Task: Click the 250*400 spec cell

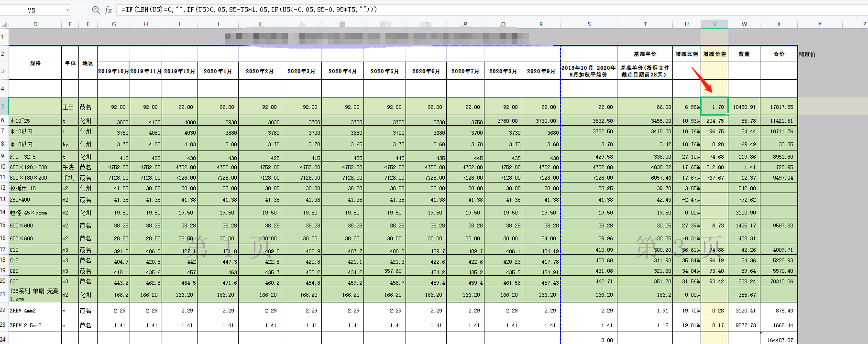Action: click(35, 200)
